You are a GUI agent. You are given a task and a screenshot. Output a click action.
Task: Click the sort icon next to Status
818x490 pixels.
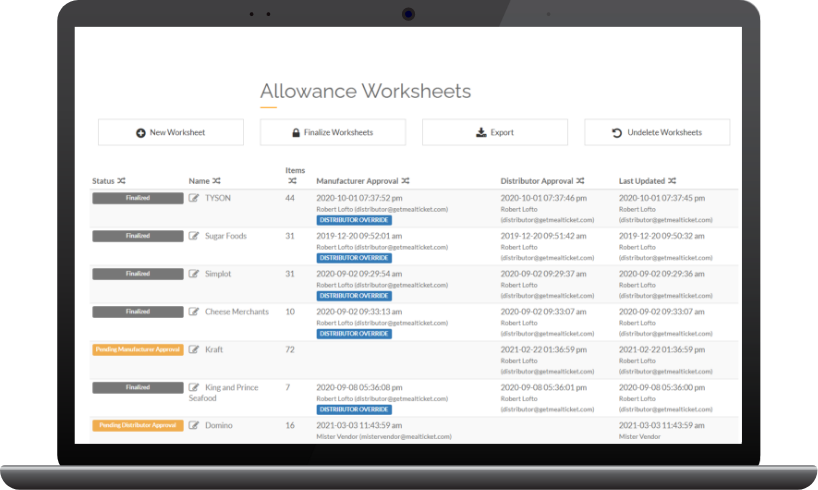(x=121, y=181)
